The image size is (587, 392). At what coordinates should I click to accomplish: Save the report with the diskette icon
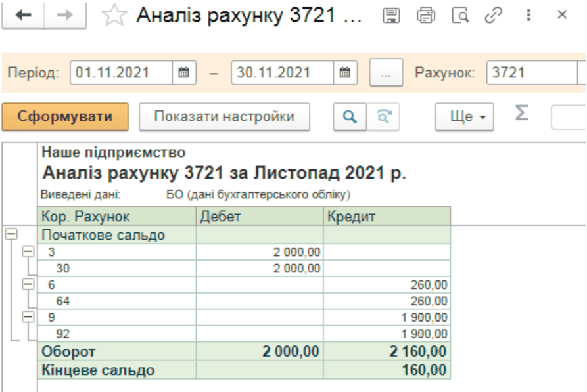tap(391, 16)
